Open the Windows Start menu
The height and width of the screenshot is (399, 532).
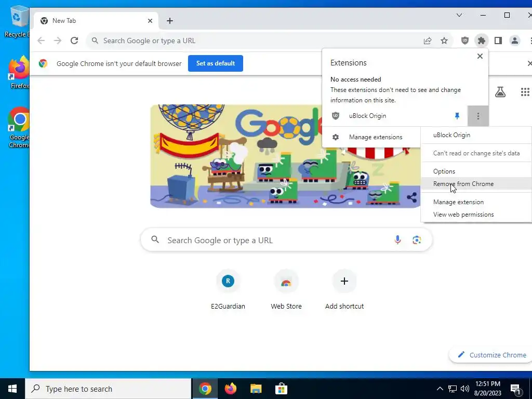tap(12, 389)
